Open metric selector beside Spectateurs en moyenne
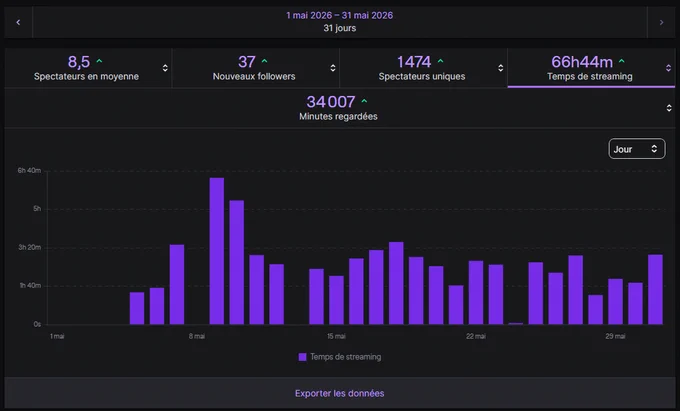680x411 pixels. click(x=165, y=68)
